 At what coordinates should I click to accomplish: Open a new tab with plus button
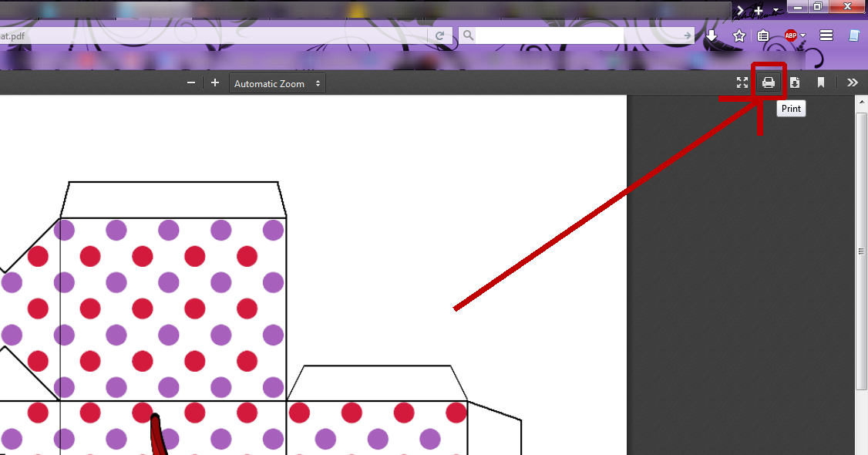coord(759,10)
